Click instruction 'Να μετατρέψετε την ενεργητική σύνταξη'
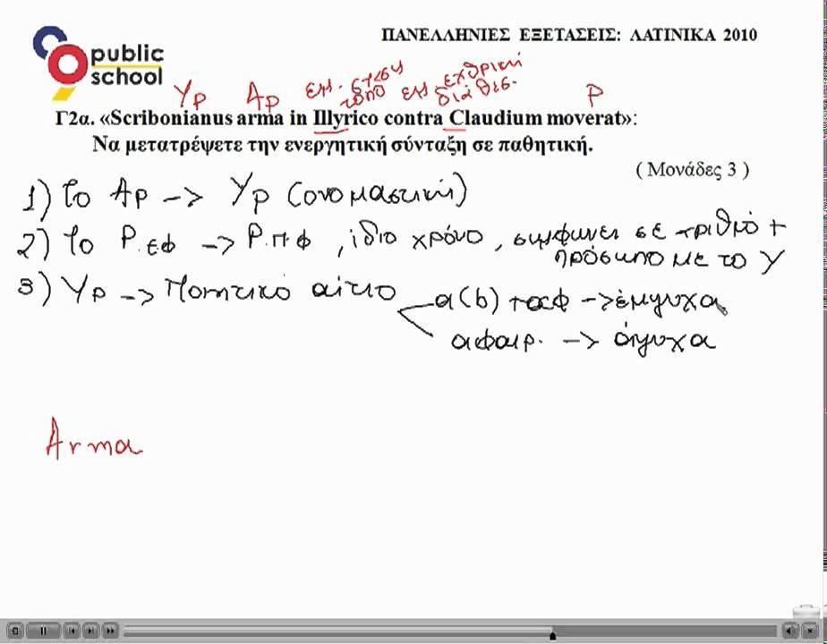The height and width of the screenshot is (644, 827). (279, 144)
